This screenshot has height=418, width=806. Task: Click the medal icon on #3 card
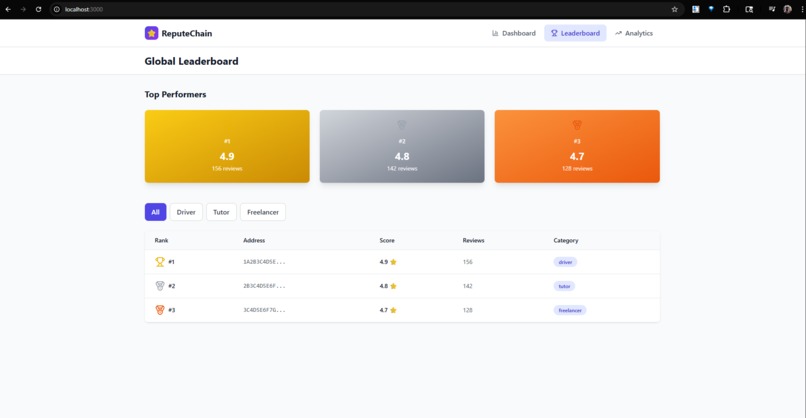point(577,125)
